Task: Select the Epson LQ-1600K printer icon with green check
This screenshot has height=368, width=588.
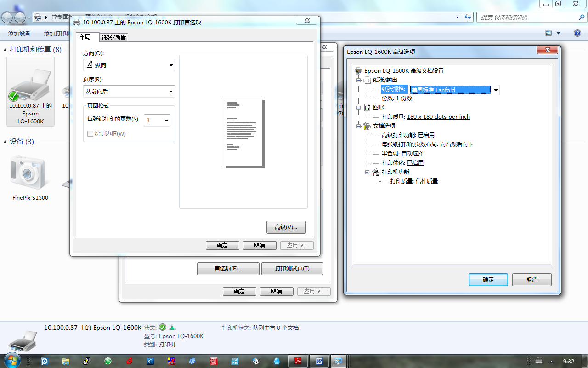Action: click(x=31, y=92)
